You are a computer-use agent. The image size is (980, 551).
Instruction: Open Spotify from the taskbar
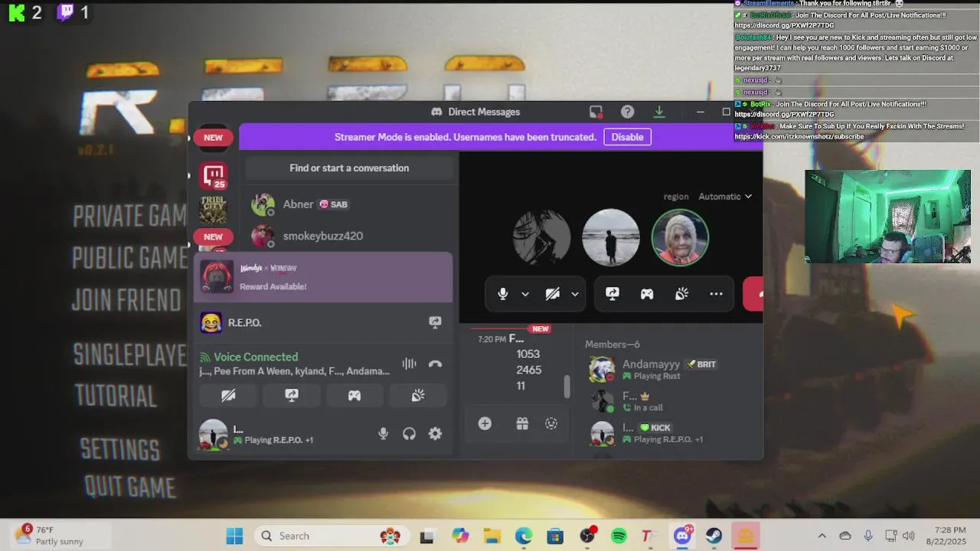point(619,536)
